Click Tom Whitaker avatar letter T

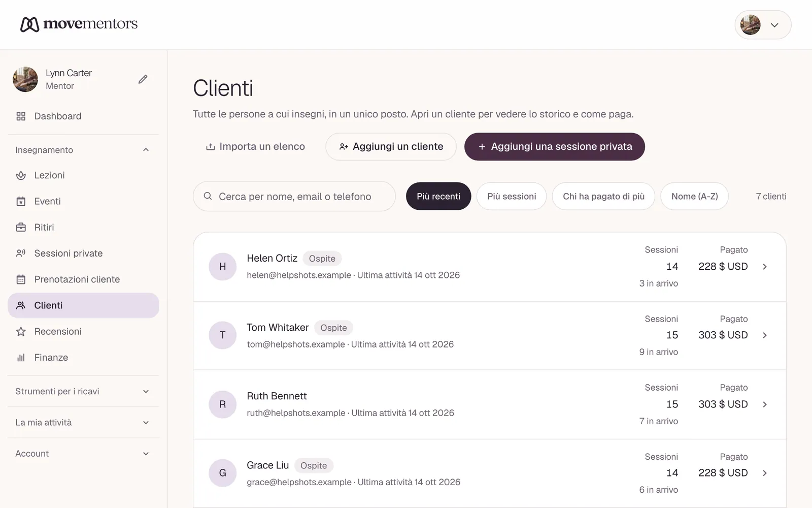[222, 335]
